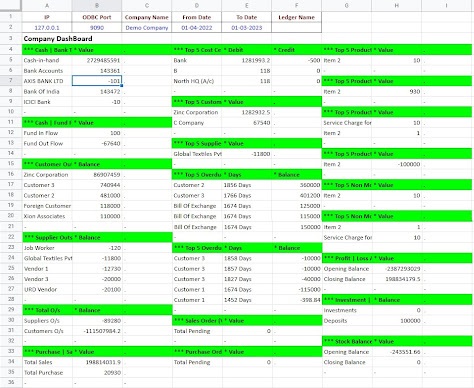The width and height of the screenshot is (474, 388).
Task: Click the Top 5 Supplie green header
Action: point(197,143)
